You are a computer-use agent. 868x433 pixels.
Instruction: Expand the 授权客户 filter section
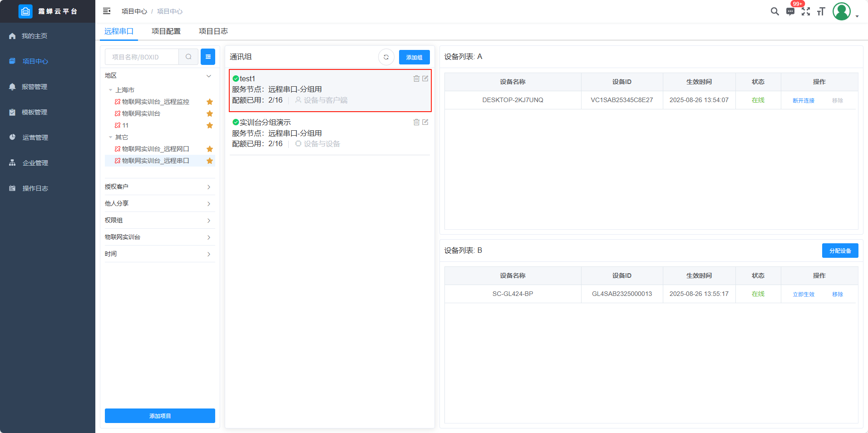[160, 187]
